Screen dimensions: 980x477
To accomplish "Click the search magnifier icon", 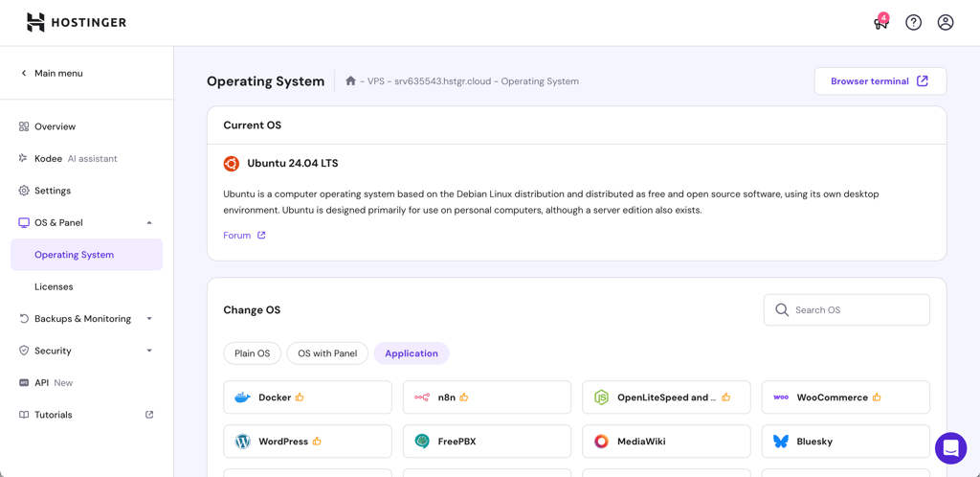I will pos(781,310).
